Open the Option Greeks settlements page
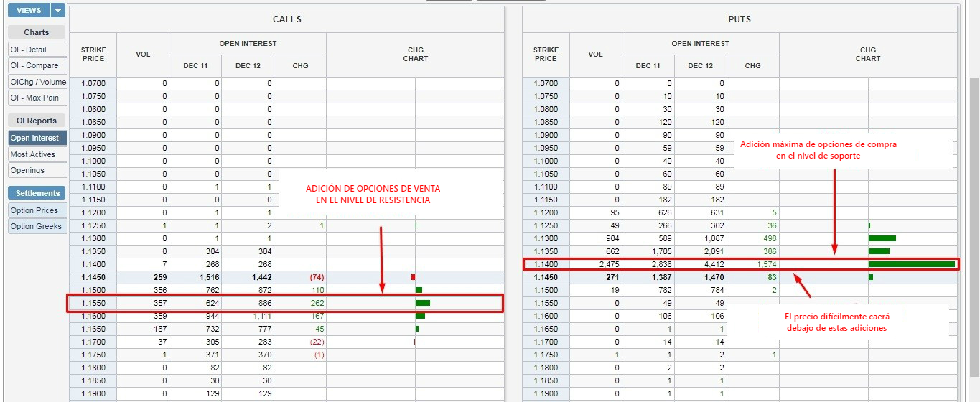This screenshot has height=402, width=980. click(37, 226)
